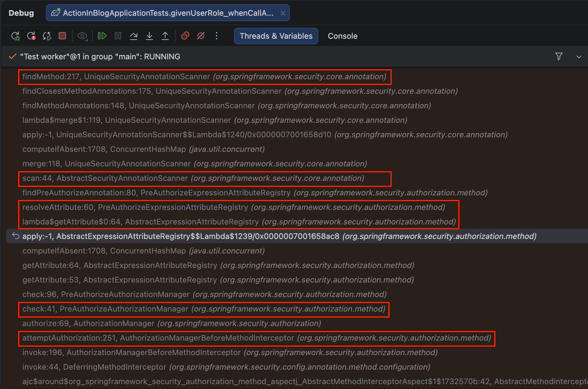Click the Step Over icon
This screenshot has height=389, width=588.
pyautogui.click(x=134, y=36)
